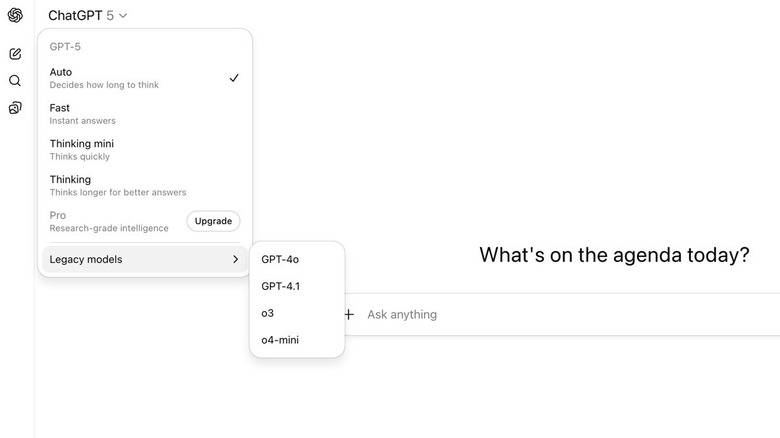Click the Legacy models chevron arrow
Viewport: 780px width, 438px height.
coord(235,259)
